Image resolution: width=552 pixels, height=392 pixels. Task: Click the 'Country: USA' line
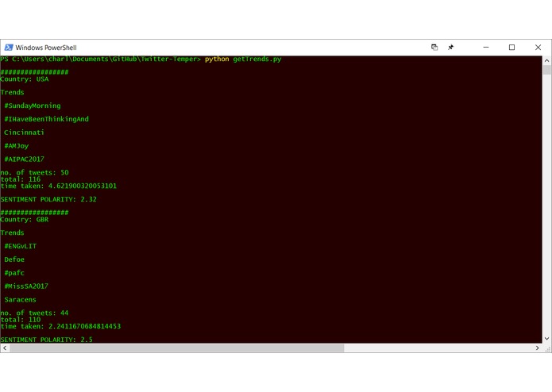(x=25, y=79)
